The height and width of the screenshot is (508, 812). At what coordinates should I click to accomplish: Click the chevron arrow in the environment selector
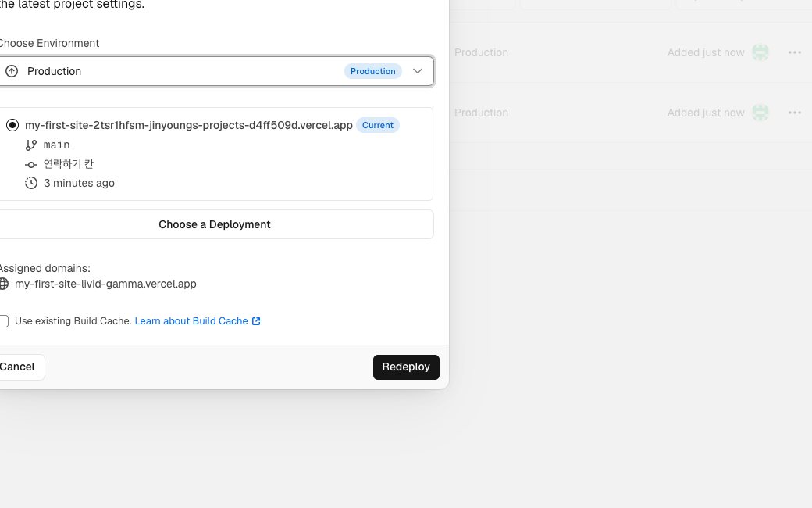[x=418, y=71]
